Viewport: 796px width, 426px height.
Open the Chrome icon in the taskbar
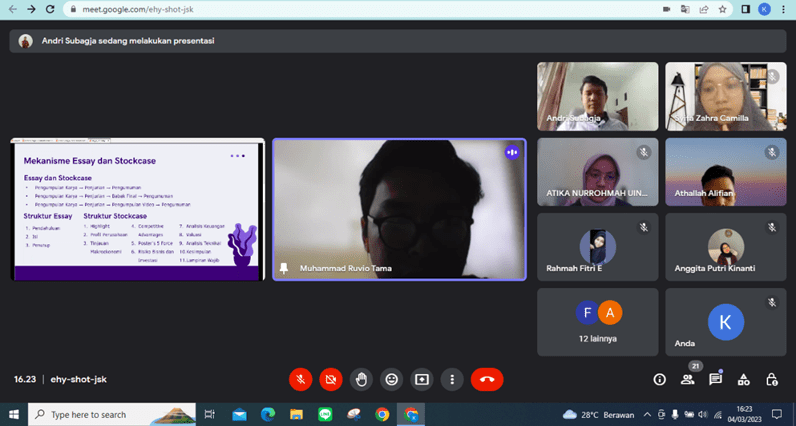[x=382, y=414]
